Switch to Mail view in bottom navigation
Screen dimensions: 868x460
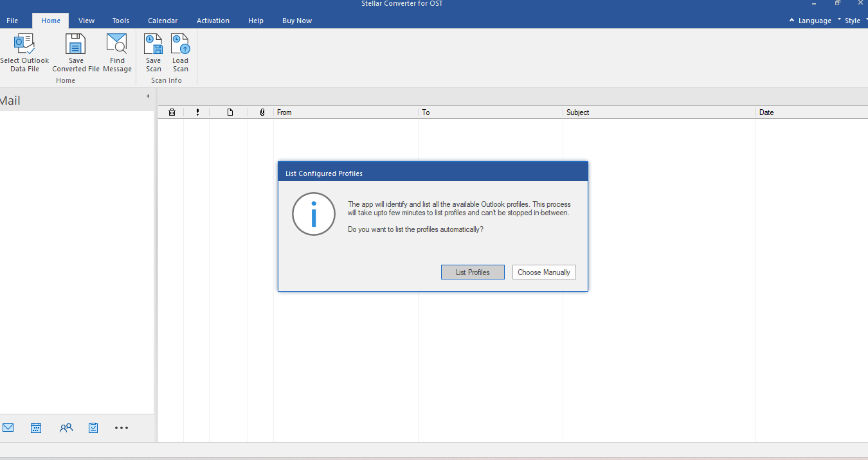tap(8, 428)
